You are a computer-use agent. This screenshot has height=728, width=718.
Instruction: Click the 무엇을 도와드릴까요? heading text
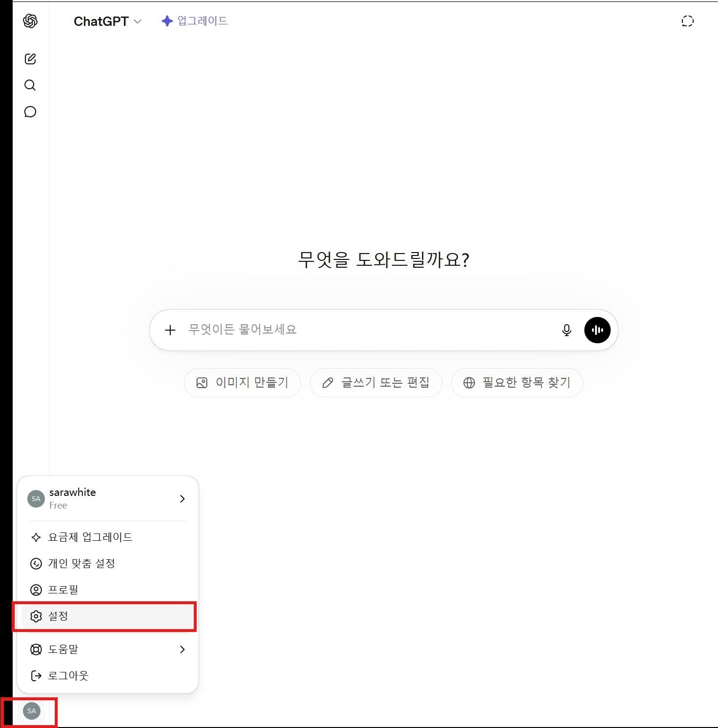384,259
